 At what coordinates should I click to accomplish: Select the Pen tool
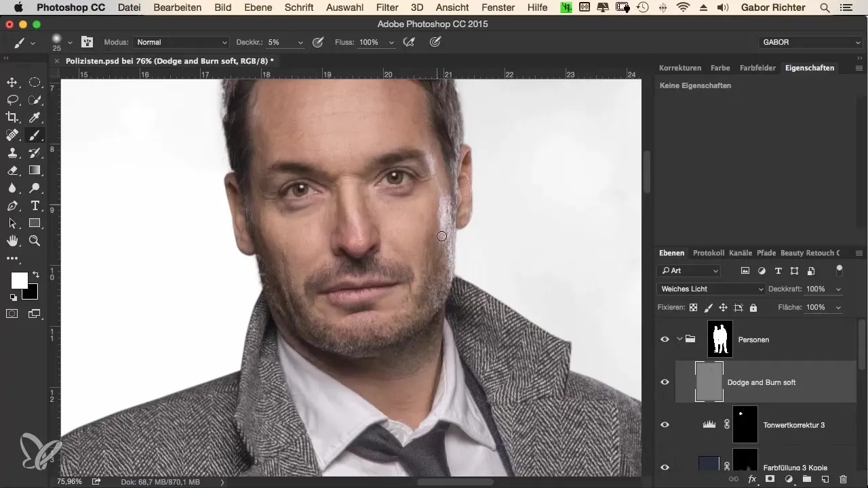[x=12, y=205]
